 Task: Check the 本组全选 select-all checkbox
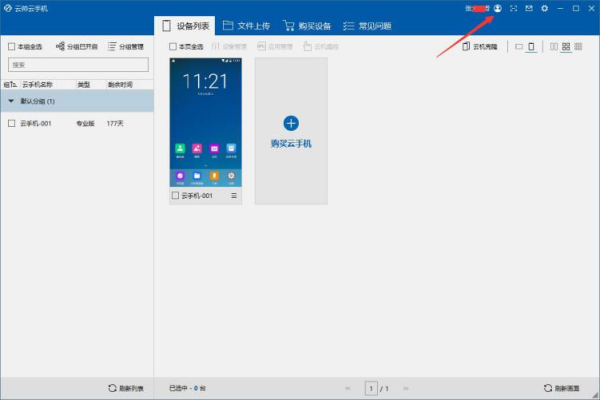[11, 47]
